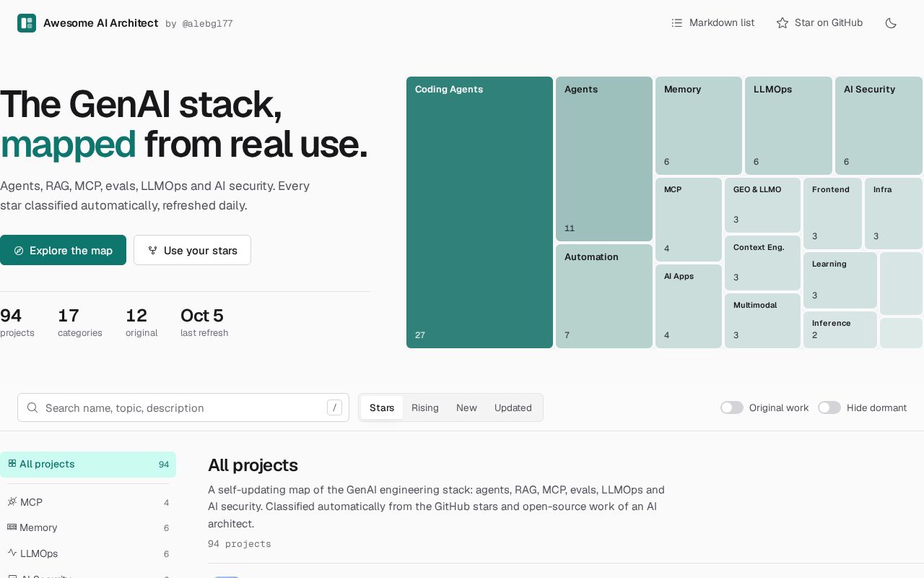Select the Inference treemap tile
This screenshot has height=578, width=924.
tap(840, 329)
